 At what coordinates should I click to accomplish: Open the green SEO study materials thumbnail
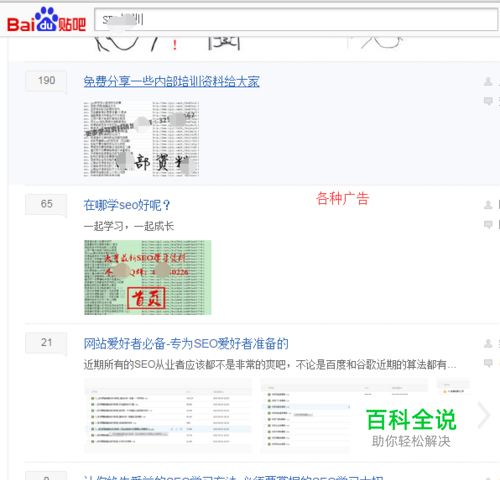[148, 277]
